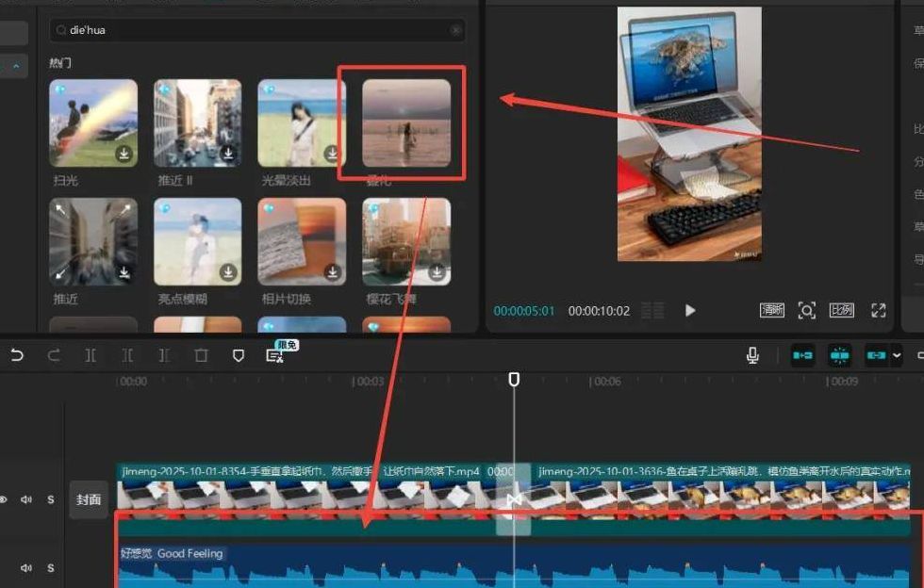Toggle visibility eye on the video track
924x588 pixels.
pyautogui.click(x=4, y=499)
